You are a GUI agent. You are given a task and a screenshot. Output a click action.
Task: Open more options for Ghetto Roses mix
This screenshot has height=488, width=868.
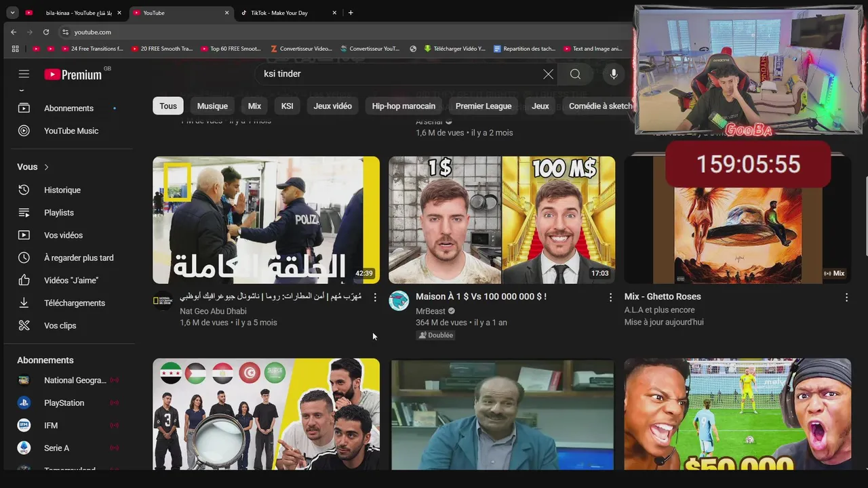coord(846,298)
